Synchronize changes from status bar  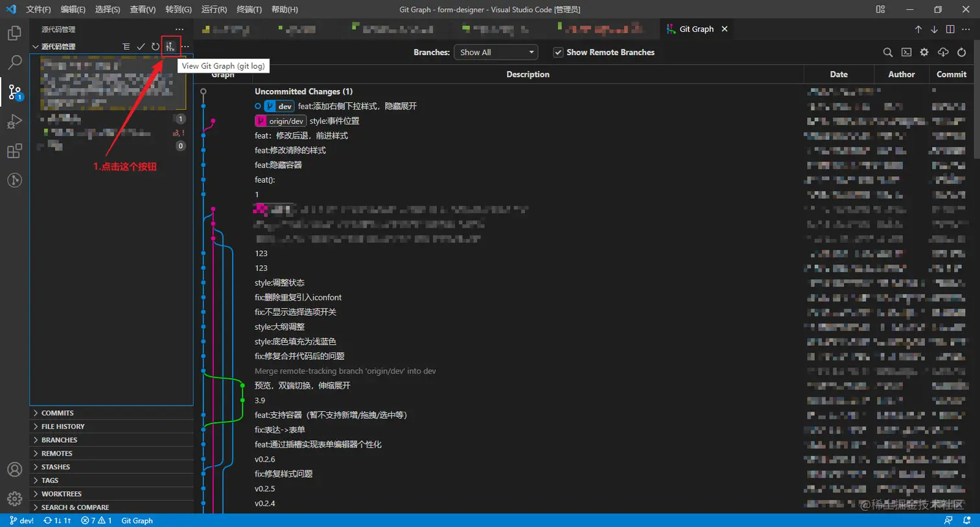57,521
